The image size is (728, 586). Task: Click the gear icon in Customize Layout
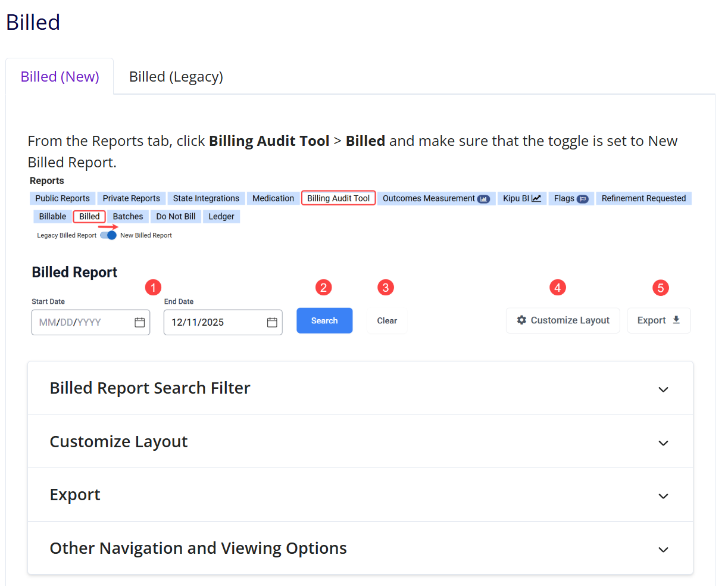click(x=521, y=320)
